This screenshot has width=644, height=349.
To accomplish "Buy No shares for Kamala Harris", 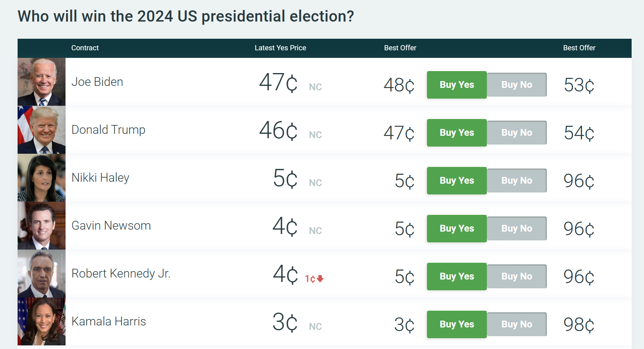I will click(516, 324).
